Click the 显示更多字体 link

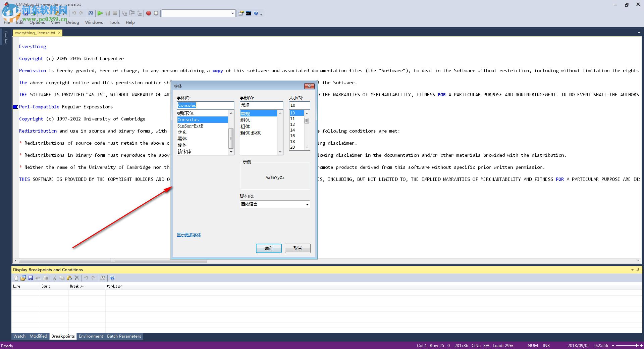189,235
